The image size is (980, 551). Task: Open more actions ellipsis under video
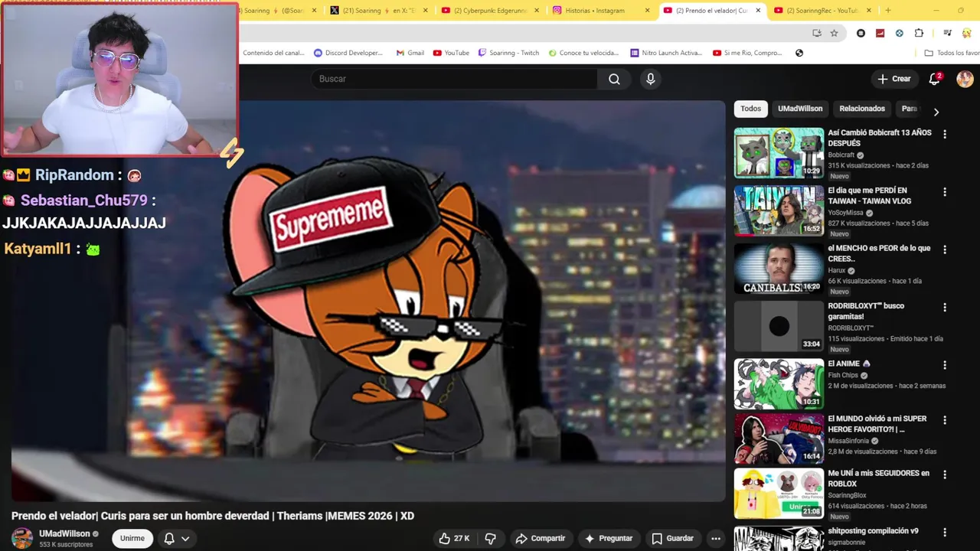[716, 538]
